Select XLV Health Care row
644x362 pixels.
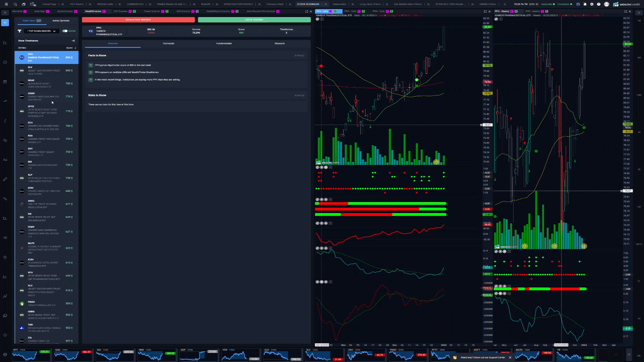coord(46,70)
